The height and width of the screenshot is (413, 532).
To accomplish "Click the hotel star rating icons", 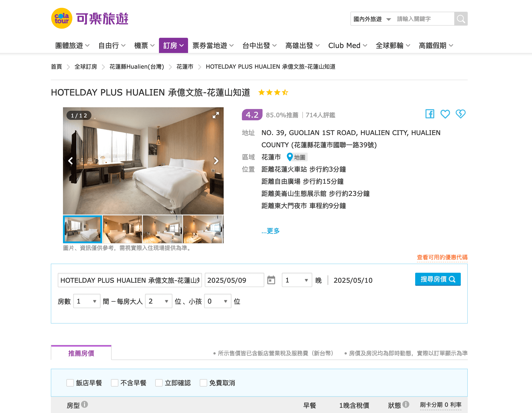I will [273, 93].
